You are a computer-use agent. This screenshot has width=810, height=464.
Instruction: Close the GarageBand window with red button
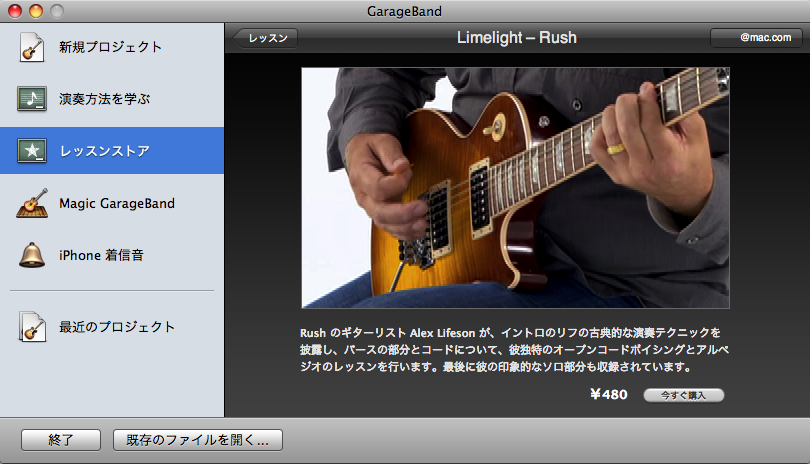click(x=15, y=11)
